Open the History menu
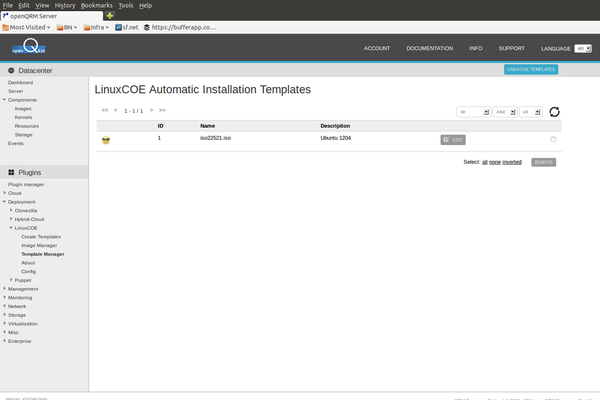 [65, 5]
